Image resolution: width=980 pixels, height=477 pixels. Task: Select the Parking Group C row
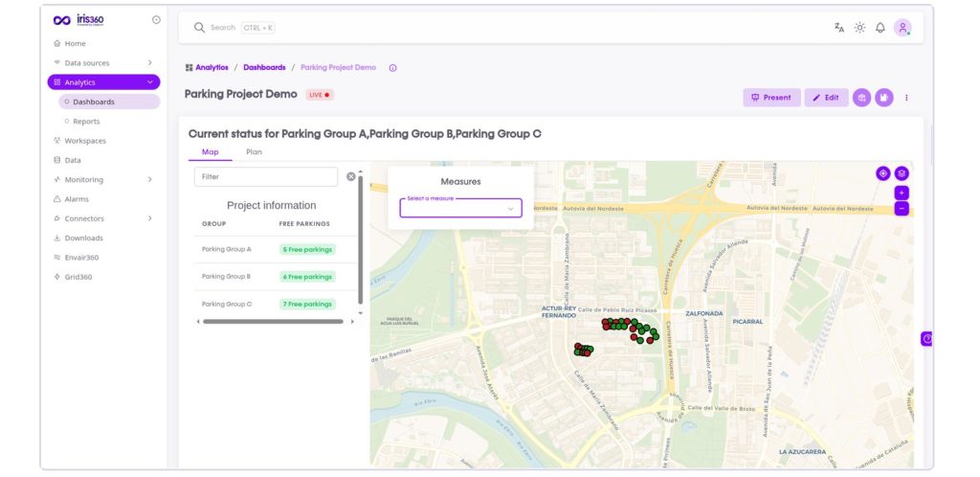coord(275,304)
